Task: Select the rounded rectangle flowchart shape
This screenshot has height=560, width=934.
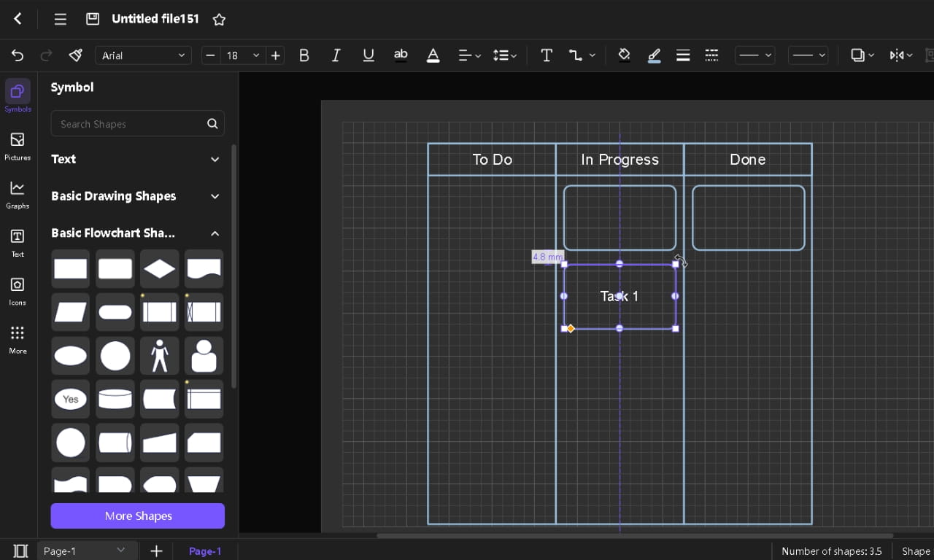Action: click(115, 268)
